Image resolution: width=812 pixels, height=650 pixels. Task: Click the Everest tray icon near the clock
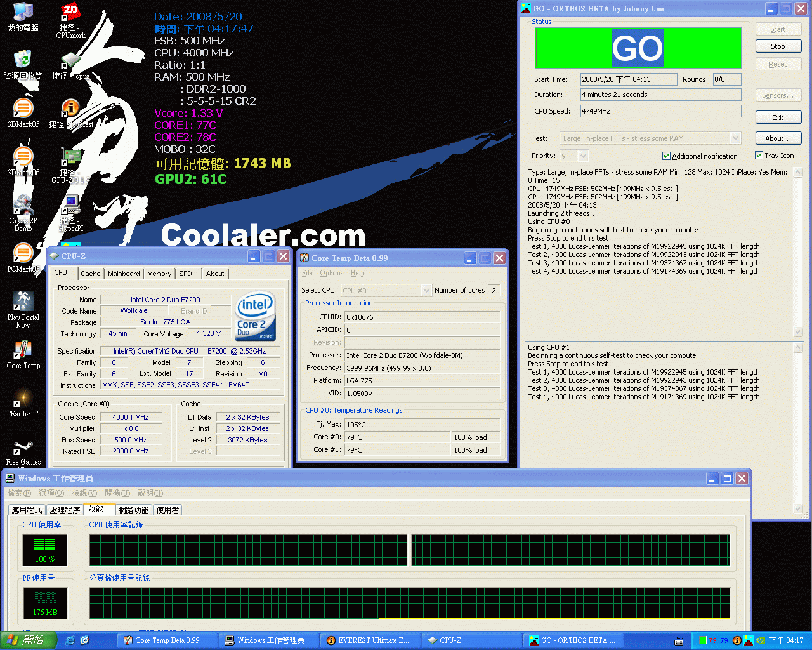(737, 640)
